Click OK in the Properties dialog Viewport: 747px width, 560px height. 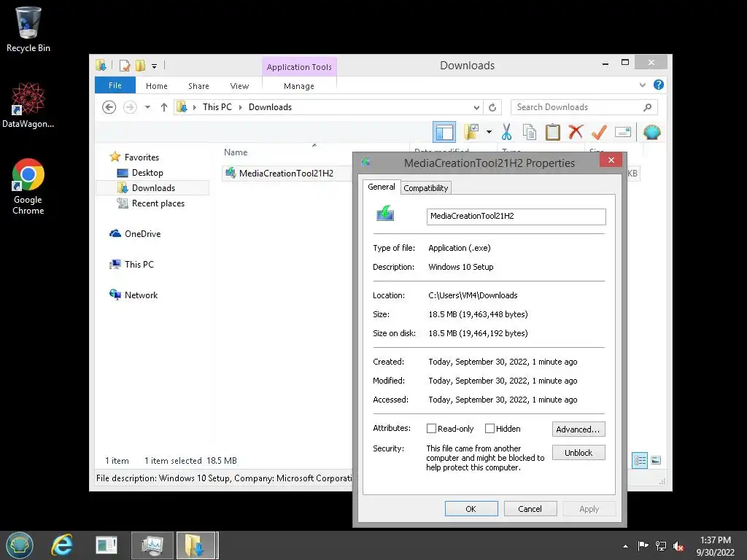(471, 508)
